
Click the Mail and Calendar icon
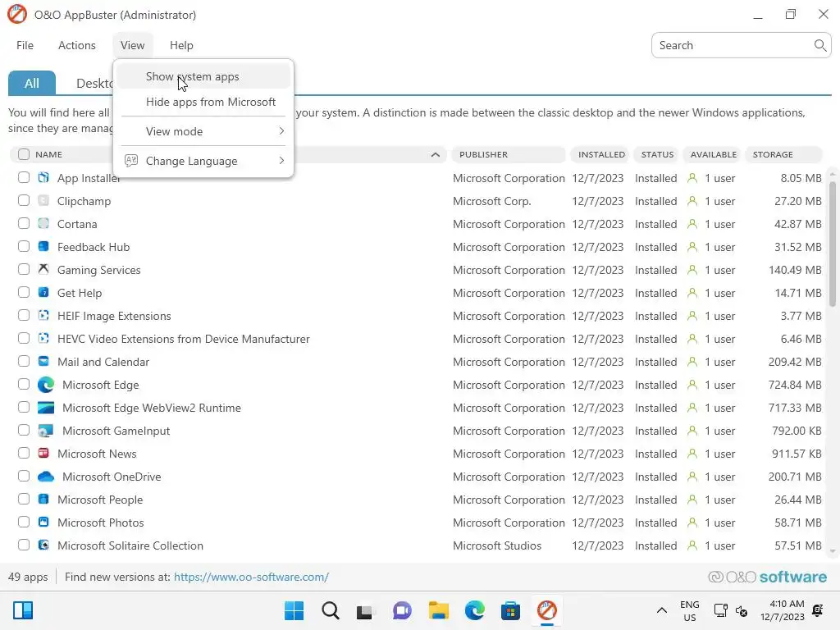43,362
